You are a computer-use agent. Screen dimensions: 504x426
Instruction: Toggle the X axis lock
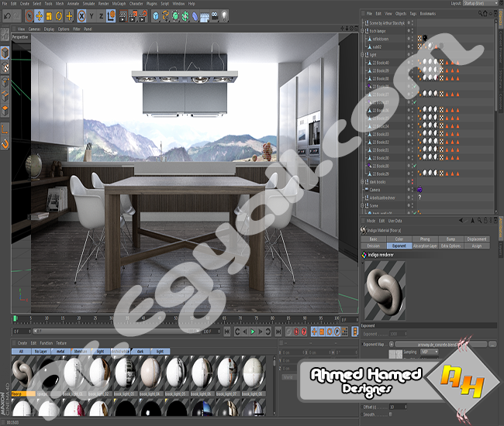coord(81,16)
